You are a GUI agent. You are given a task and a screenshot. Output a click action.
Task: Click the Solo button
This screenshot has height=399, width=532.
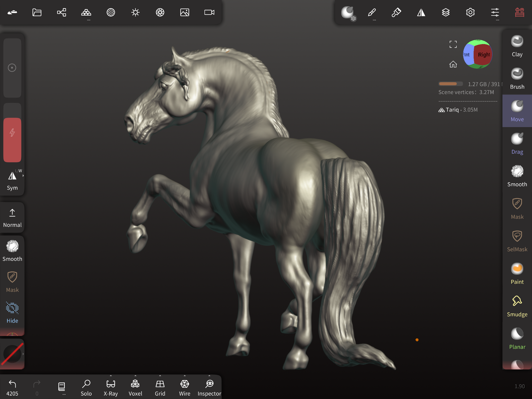click(x=86, y=387)
